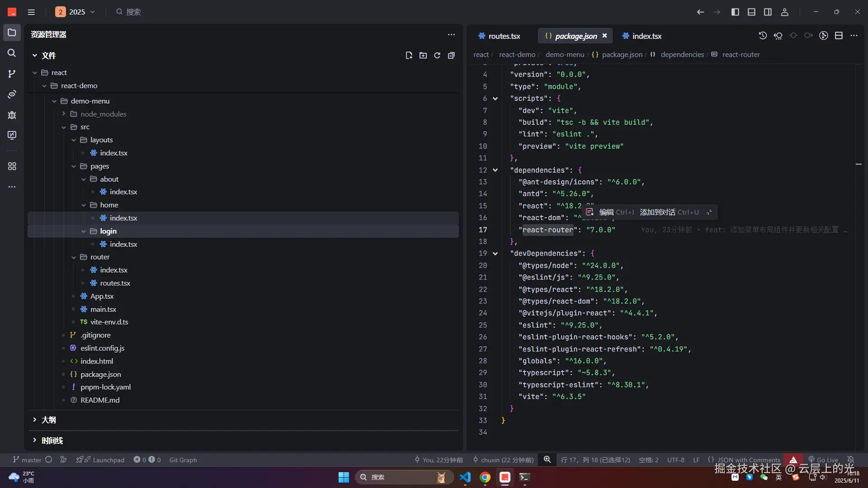
Task: Fold the dependencies block at line 12
Action: pyautogui.click(x=495, y=170)
